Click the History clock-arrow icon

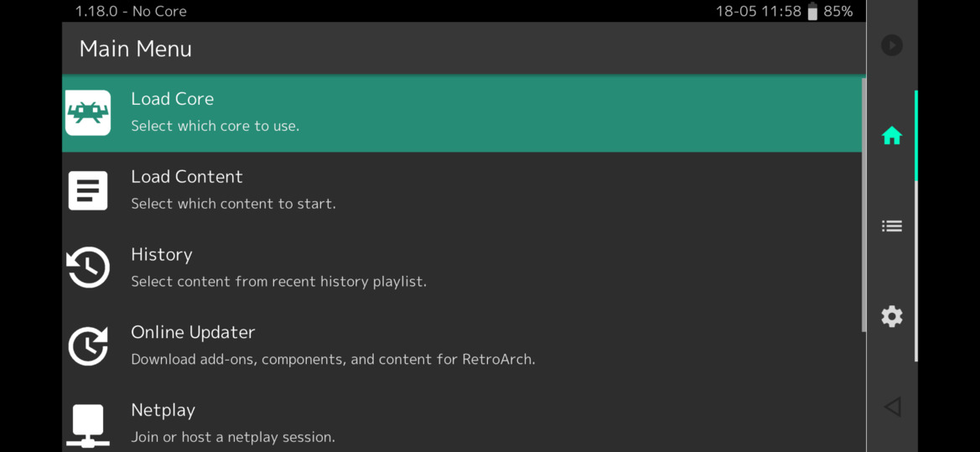point(88,268)
